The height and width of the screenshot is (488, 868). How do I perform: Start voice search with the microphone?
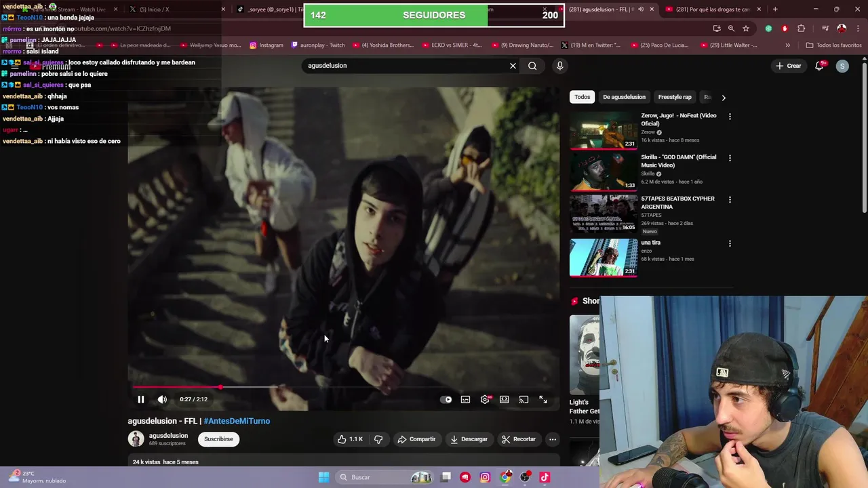pos(559,66)
